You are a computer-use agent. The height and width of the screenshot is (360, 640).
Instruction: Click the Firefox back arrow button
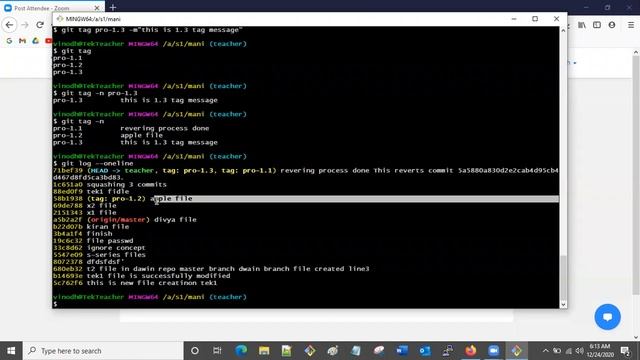click(x=9, y=25)
